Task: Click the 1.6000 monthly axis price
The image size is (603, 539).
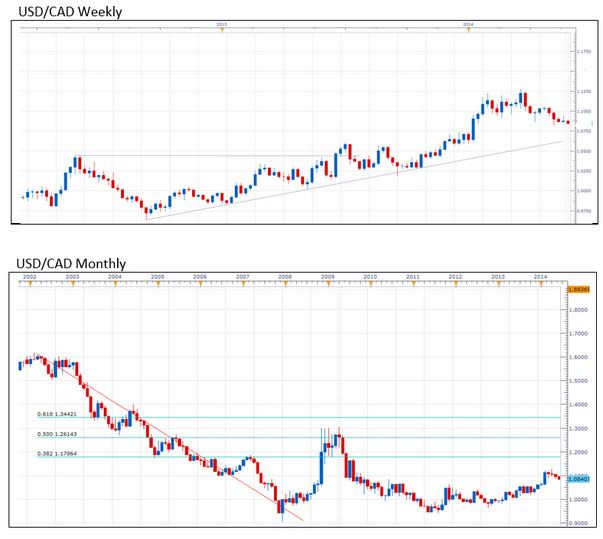Action: [x=578, y=357]
